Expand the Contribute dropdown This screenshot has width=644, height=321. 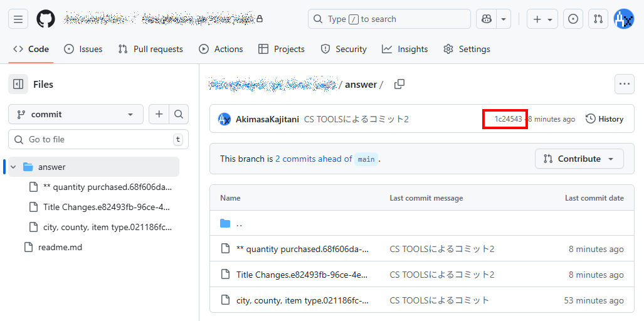579,159
